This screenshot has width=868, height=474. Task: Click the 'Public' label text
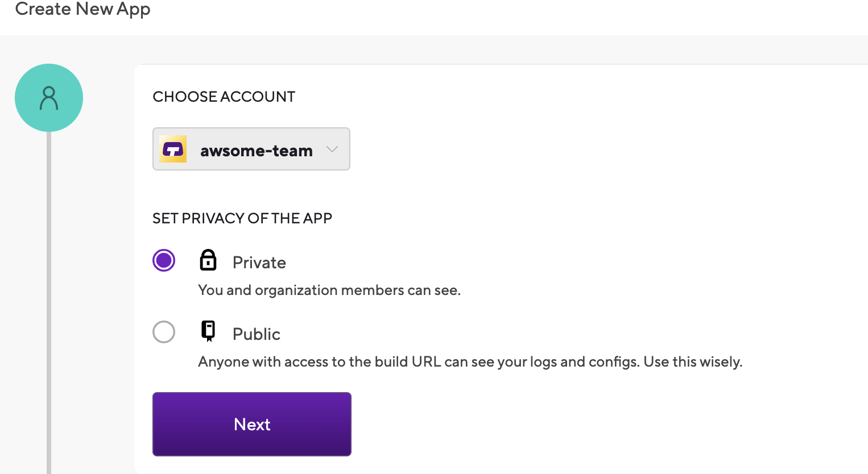coord(257,334)
